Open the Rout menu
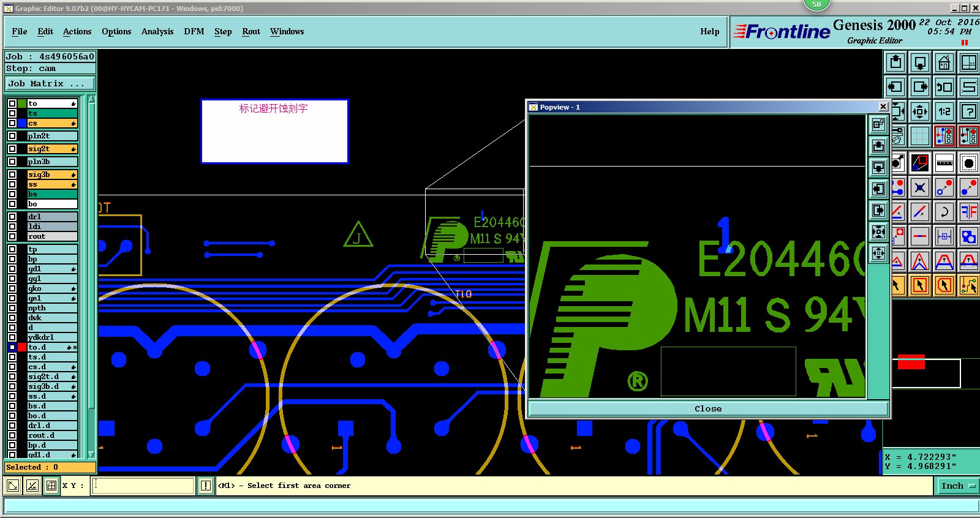 tap(251, 32)
